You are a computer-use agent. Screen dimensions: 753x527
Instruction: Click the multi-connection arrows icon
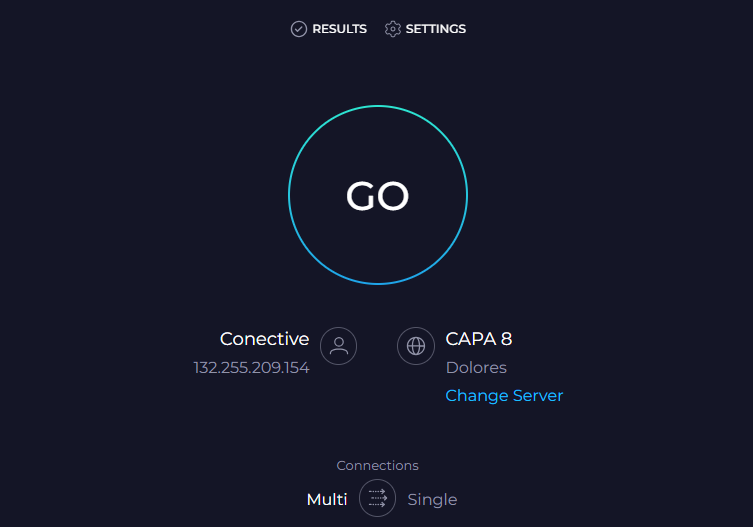pyautogui.click(x=377, y=498)
